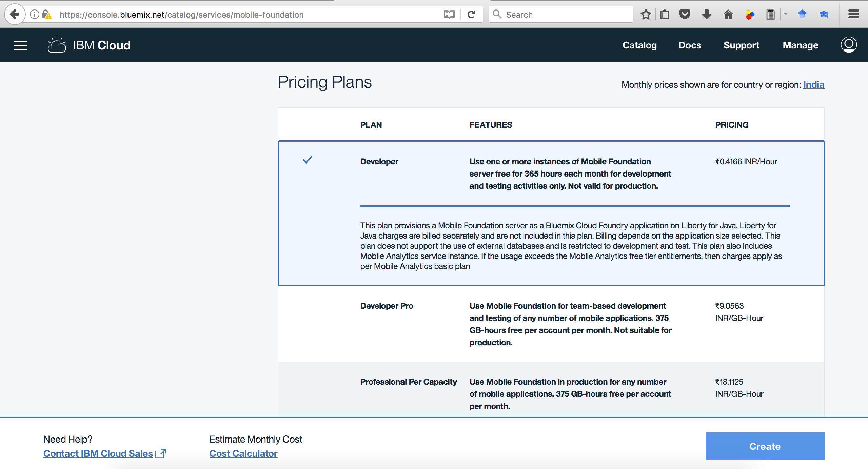Click the FEATURES column header

(491, 125)
